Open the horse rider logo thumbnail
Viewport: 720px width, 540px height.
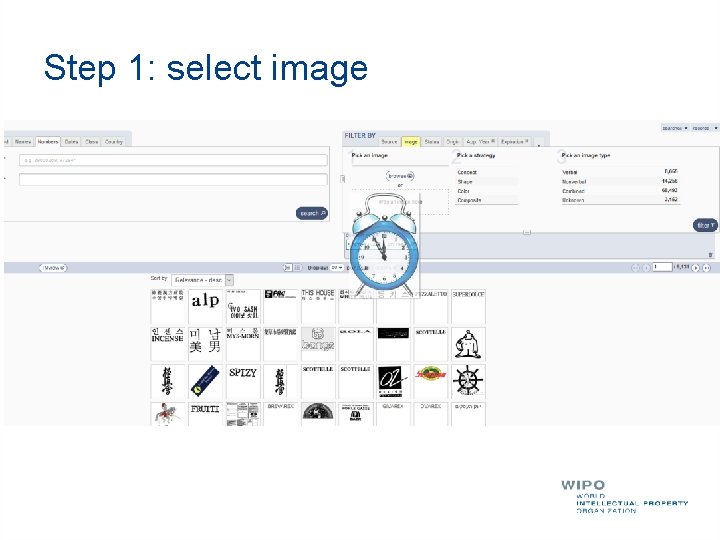[x=168, y=414]
